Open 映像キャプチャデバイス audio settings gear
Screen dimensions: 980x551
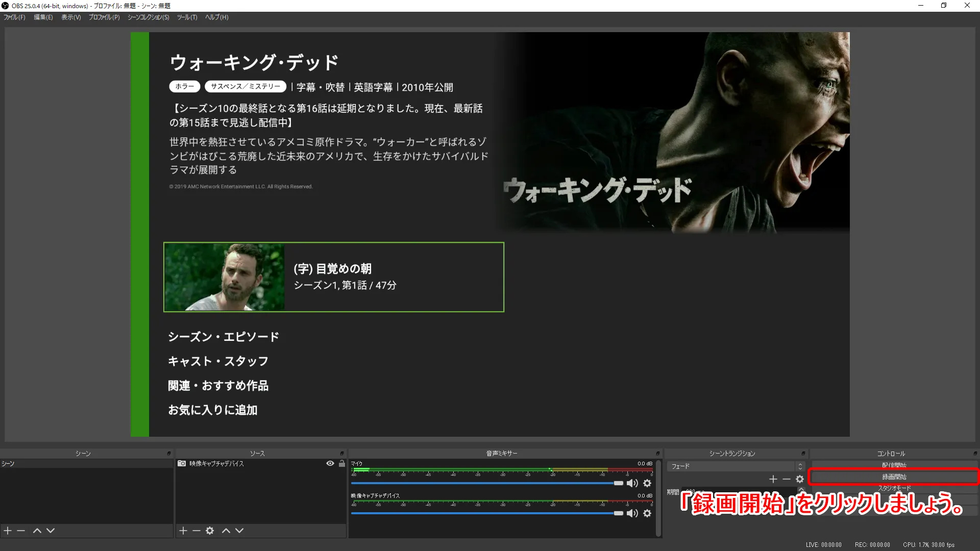[x=647, y=513]
